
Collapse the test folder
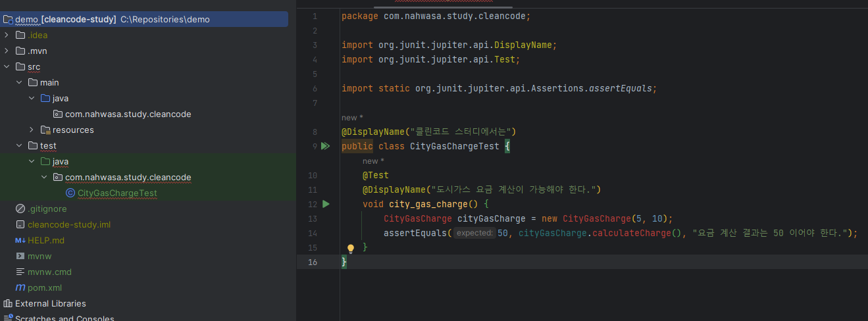tap(20, 145)
